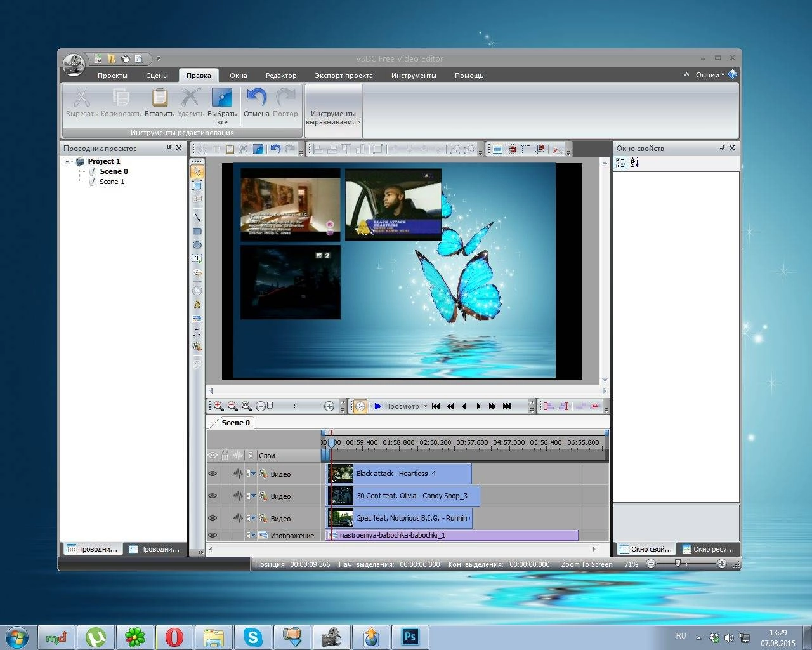Click the rewind double-arrow button
The width and height of the screenshot is (812, 650).
coord(450,406)
